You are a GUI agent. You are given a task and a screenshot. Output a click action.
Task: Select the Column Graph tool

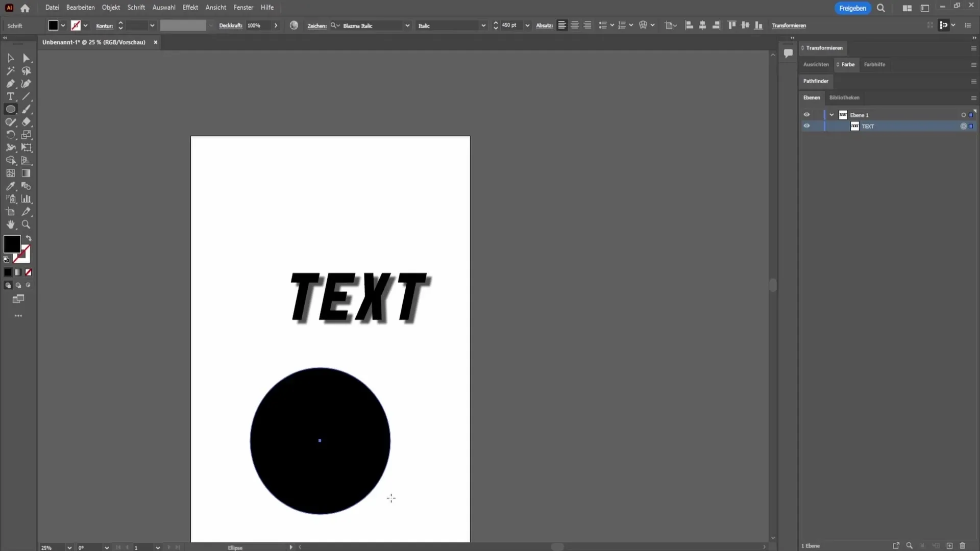click(27, 199)
